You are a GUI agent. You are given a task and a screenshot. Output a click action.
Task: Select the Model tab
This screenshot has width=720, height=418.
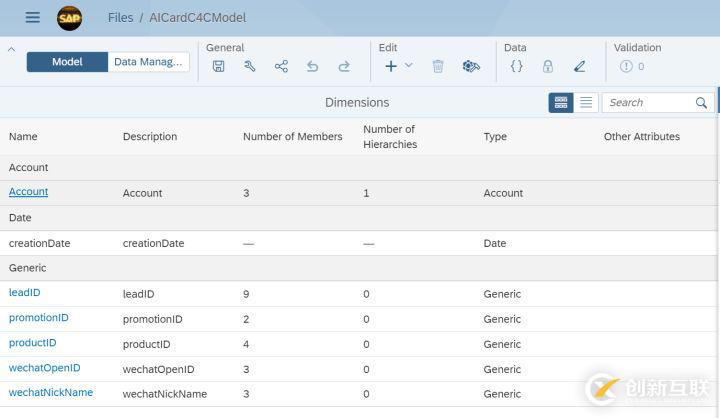[67, 62]
